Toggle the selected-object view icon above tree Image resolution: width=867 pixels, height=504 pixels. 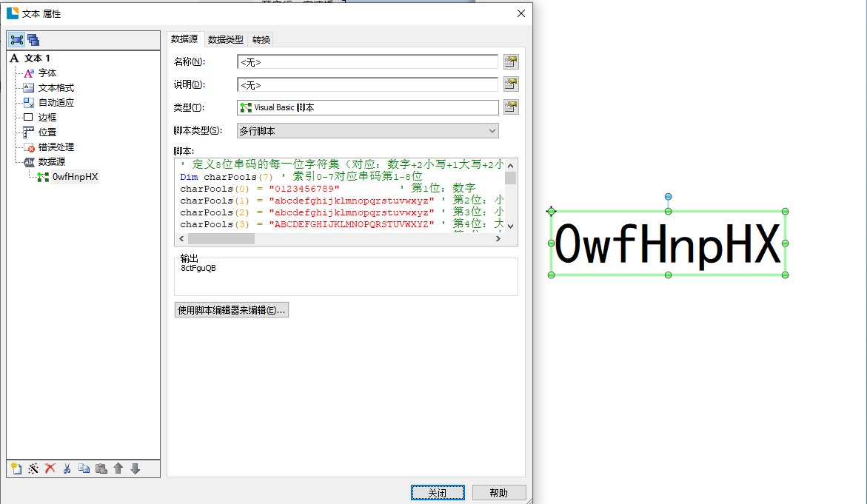(17, 40)
